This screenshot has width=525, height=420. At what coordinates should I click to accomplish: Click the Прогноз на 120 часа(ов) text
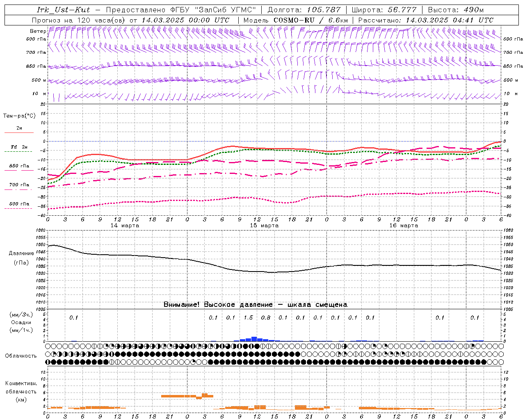pos(79,20)
